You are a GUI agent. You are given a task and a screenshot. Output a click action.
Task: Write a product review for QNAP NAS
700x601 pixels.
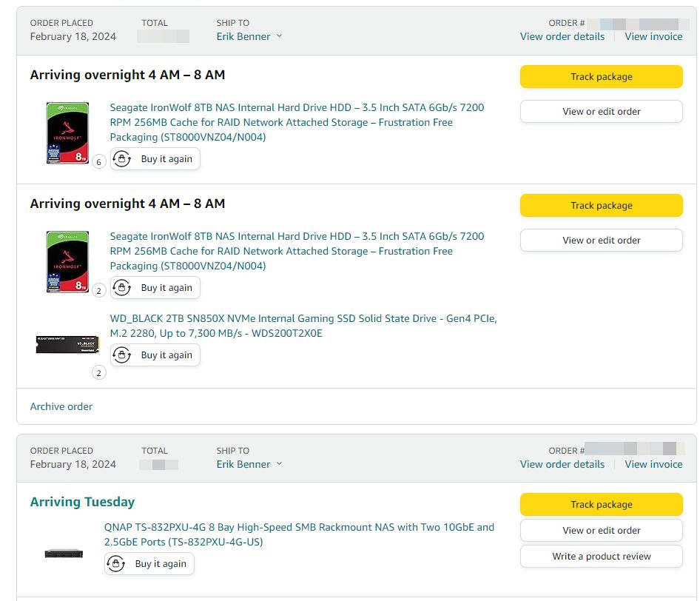pyautogui.click(x=601, y=556)
